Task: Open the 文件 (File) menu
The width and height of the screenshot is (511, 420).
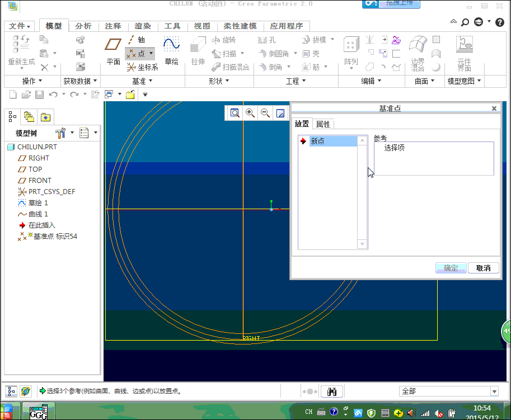Action: point(20,26)
